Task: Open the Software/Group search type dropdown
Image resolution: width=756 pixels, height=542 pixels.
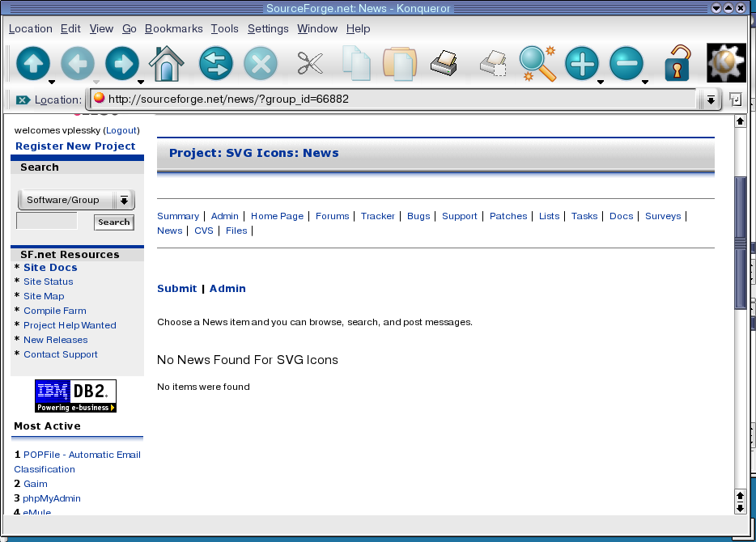Action: (x=76, y=200)
